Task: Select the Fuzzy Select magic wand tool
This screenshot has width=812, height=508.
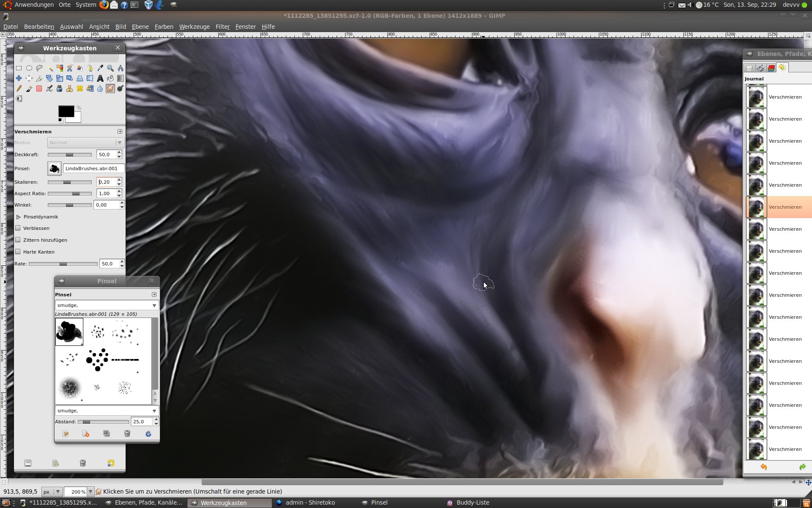Action: 49,68
